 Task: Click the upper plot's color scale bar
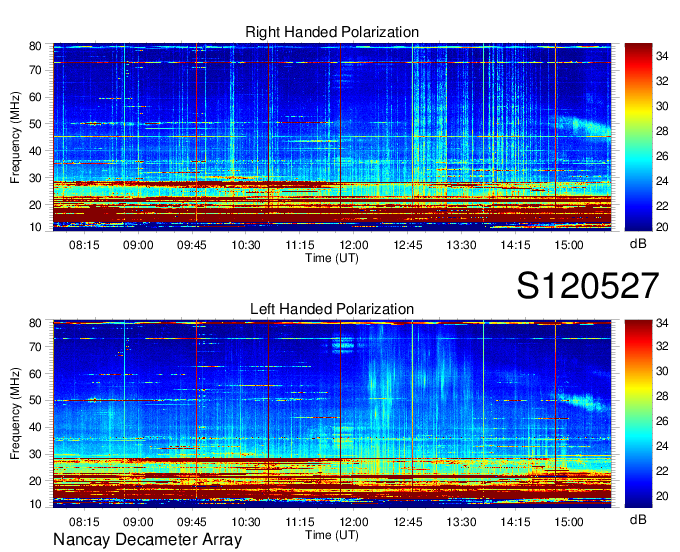[638, 137]
